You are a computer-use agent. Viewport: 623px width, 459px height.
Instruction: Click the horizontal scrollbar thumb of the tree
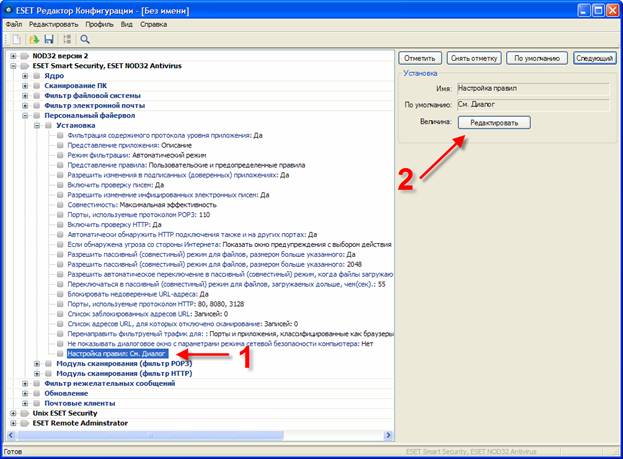[151, 435]
